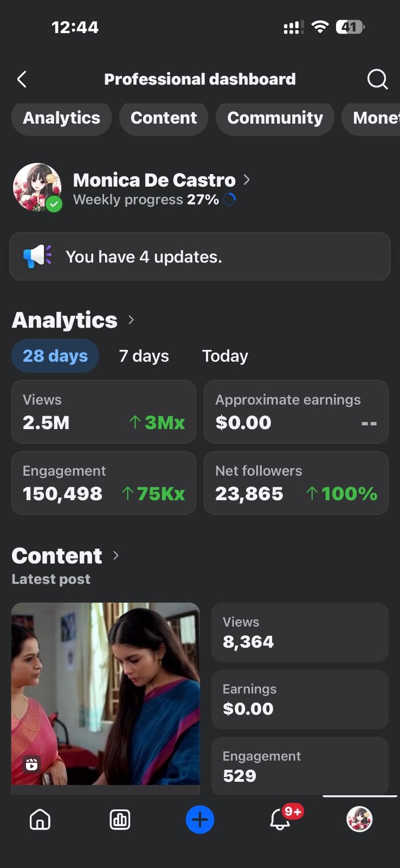
Task: Tap the blue plus create button
Action: [200, 819]
